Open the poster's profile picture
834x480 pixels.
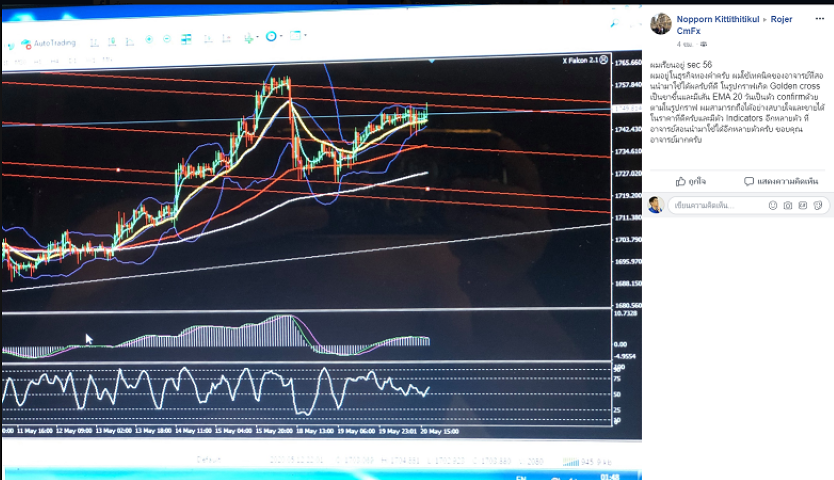pos(661,24)
